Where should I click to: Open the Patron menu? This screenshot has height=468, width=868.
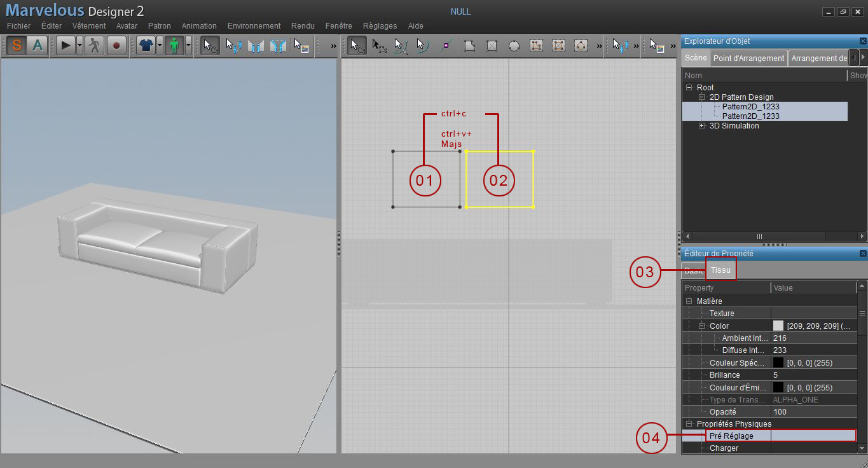160,26
